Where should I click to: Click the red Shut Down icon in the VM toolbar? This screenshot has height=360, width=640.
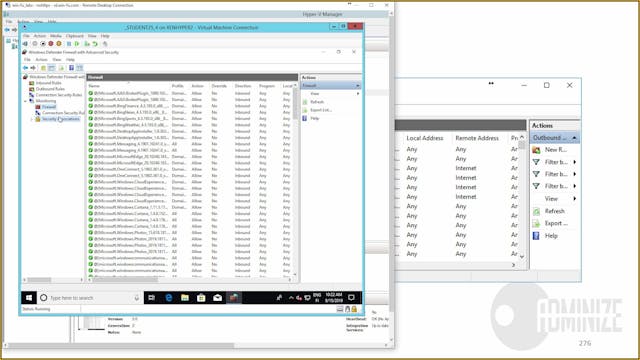click(x=51, y=44)
